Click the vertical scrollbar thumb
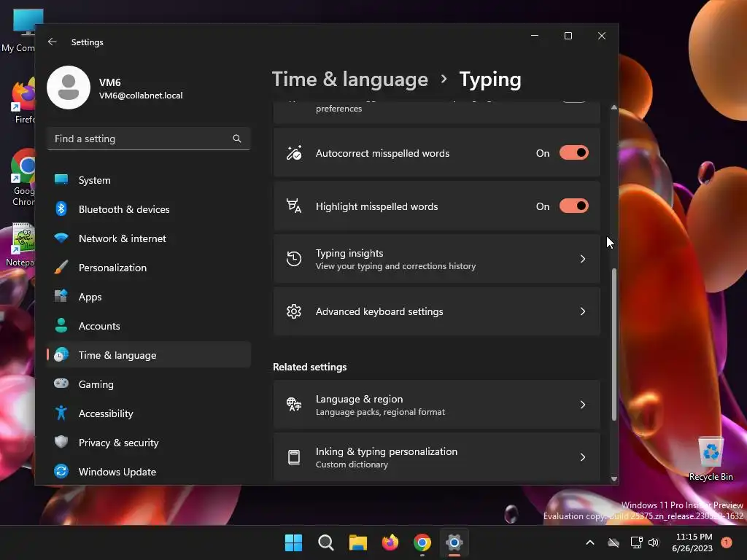The width and height of the screenshot is (747, 560). (614, 344)
